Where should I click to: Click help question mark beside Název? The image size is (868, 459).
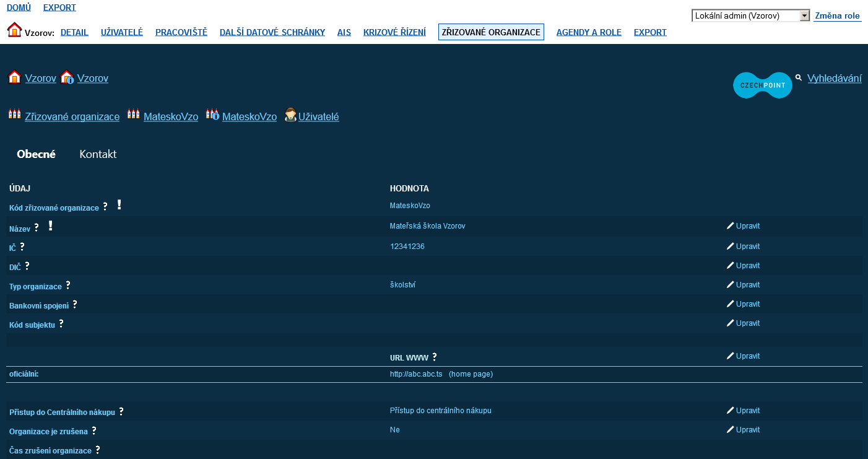point(37,227)
